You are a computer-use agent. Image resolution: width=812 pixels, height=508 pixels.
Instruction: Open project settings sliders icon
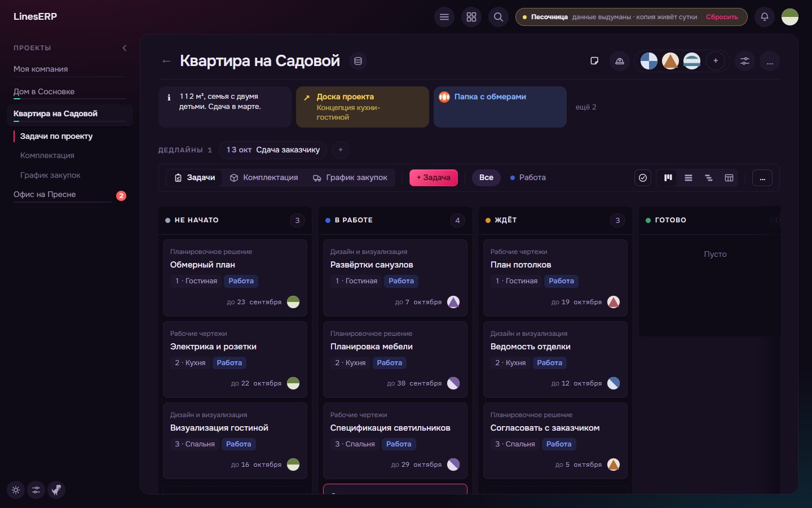pos(745,61)
